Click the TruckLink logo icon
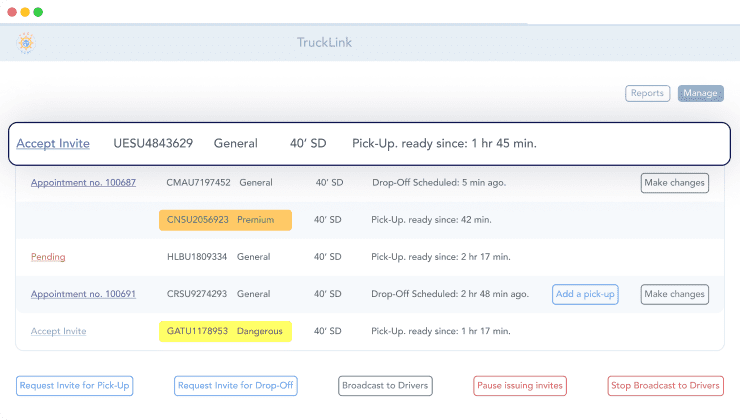 [25, 43]
